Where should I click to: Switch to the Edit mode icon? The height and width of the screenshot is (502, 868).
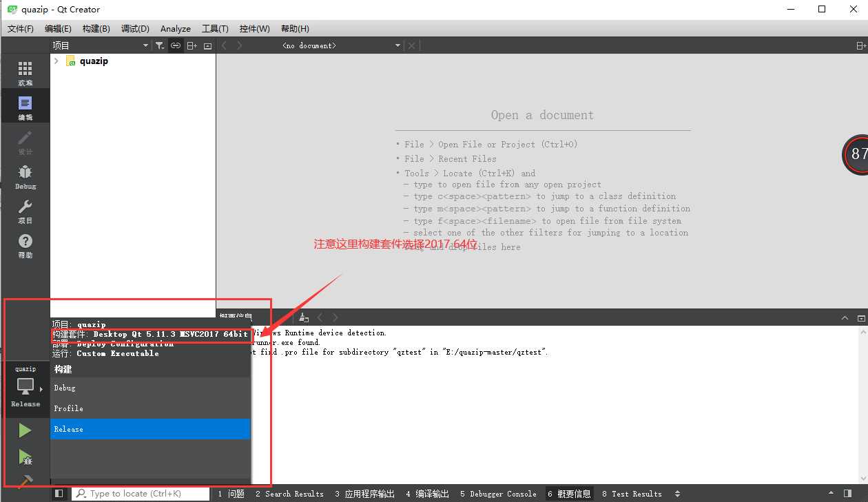pyautogui.click(x=25, y=107)
